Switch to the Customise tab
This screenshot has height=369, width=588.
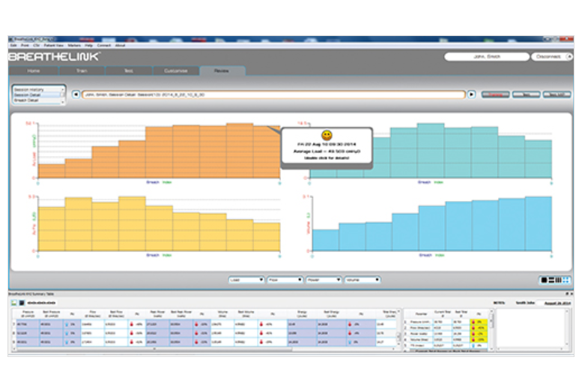pos(176,70)
